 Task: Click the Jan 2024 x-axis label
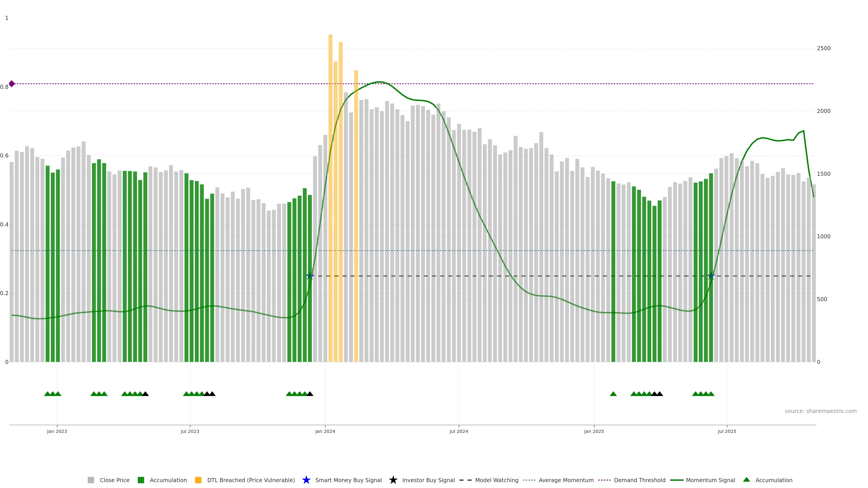325,431
